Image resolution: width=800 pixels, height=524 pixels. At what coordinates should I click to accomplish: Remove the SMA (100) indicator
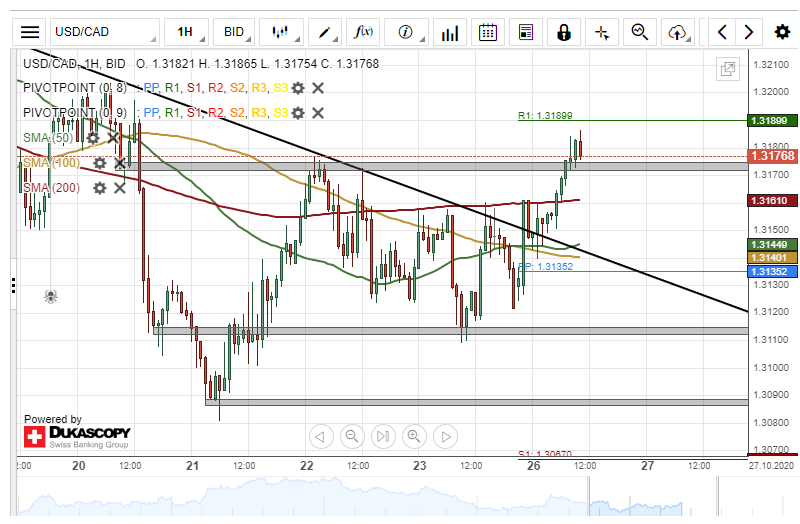[120, 163]
